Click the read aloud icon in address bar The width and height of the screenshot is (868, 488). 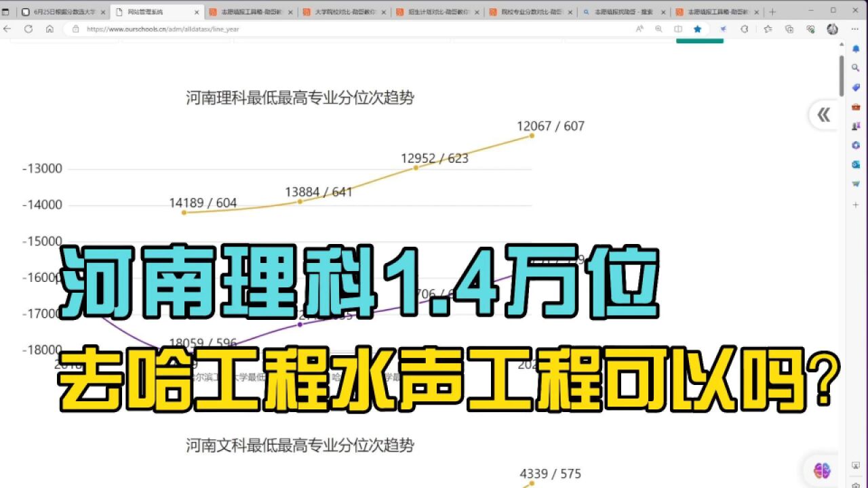pos(639,29)
